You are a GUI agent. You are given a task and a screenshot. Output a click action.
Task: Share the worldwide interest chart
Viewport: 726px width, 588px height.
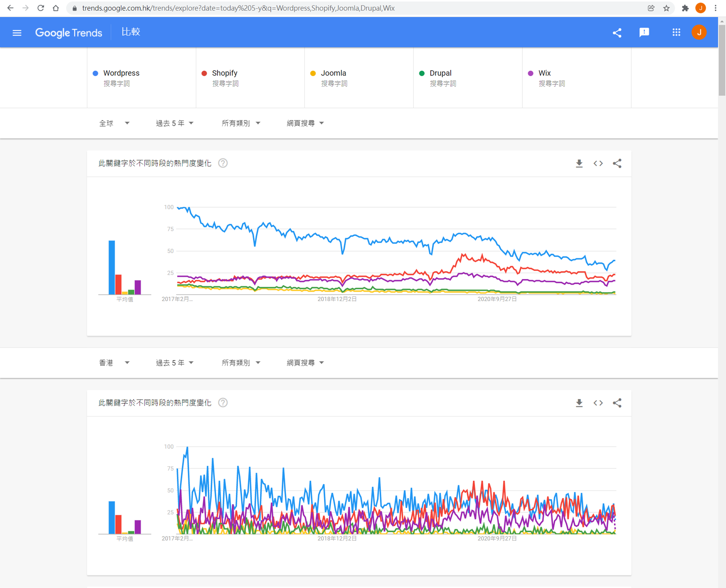pos(617,164)
